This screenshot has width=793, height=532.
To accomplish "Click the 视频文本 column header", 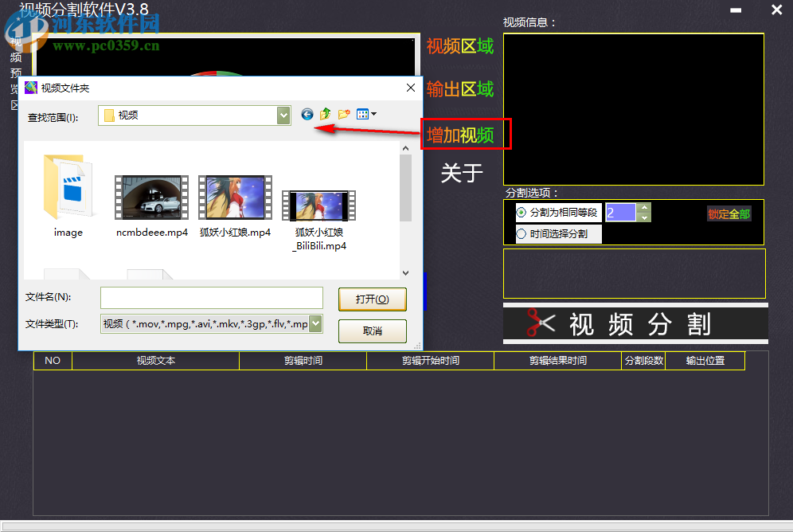I will click(156, 361).
